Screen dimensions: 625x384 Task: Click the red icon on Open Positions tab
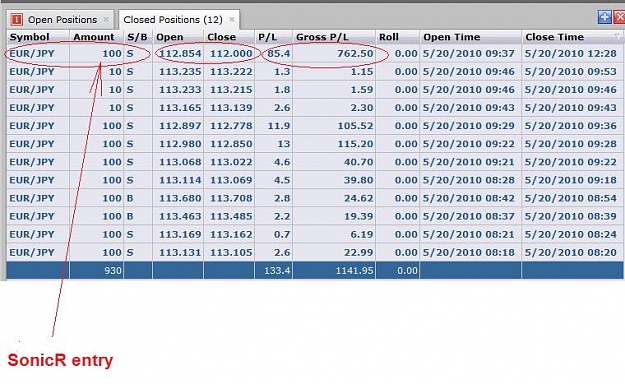tap(16, 19)
